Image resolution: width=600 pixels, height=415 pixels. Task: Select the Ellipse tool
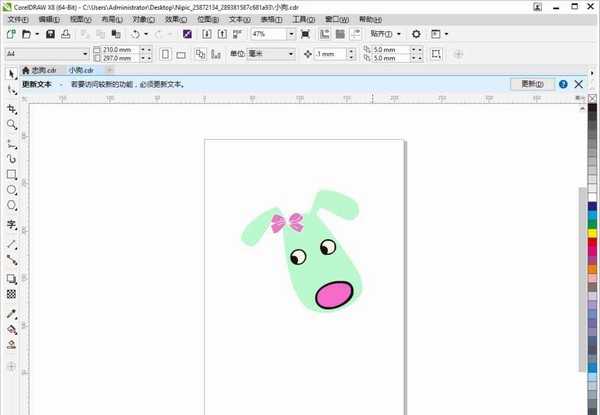pos(11,190)
